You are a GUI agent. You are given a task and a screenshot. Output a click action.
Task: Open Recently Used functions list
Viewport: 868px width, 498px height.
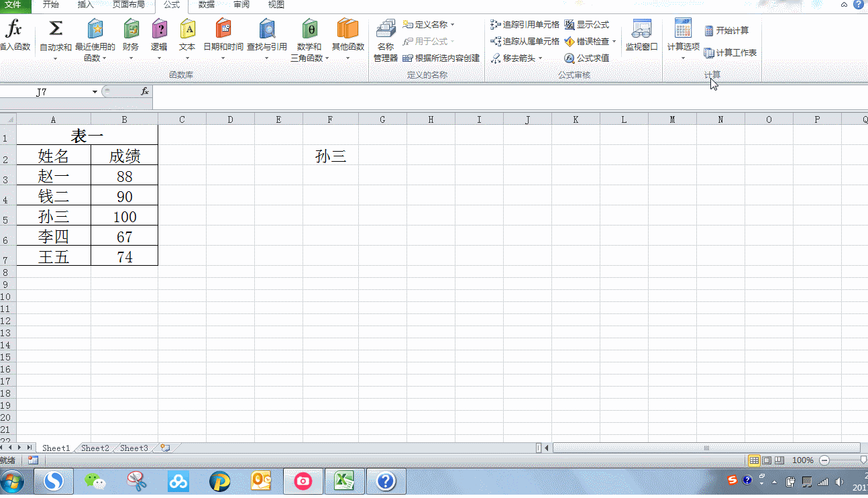[x=95, y=40]
